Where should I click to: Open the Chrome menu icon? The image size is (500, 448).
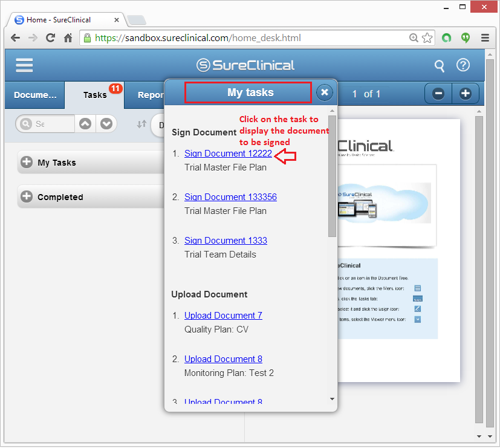click(x=485, y=38)
